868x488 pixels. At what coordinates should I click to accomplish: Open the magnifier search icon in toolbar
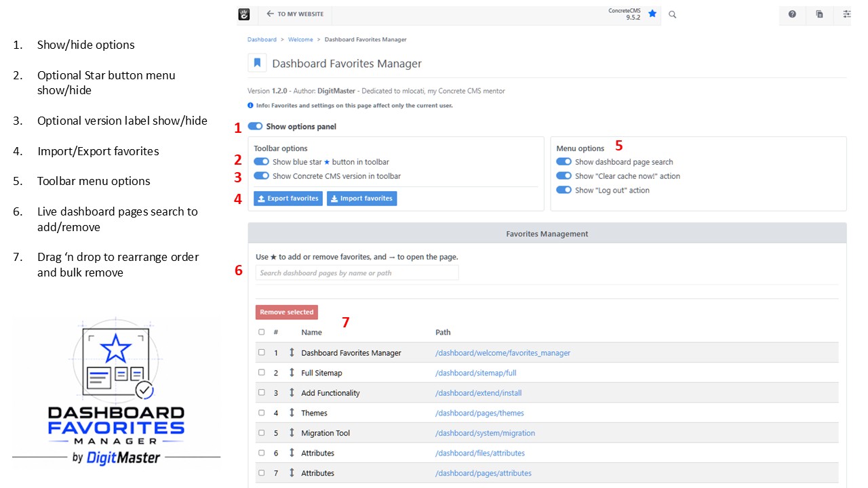[x=673, y=14]
